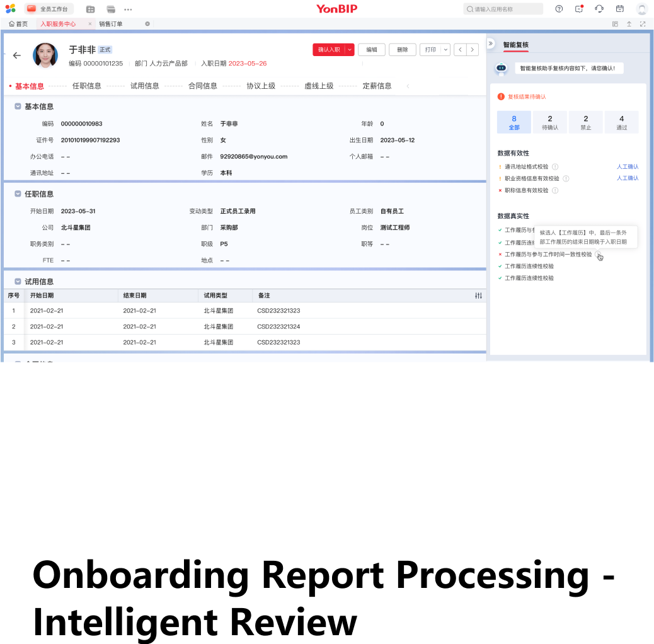
Task: Select the 协议上级 step tab
Action: [261, 86]
